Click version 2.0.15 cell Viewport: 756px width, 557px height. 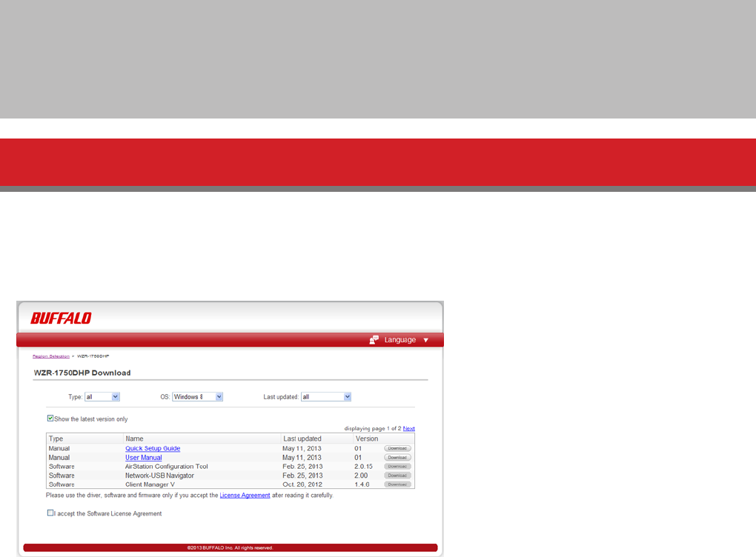(x=363, y=467)
